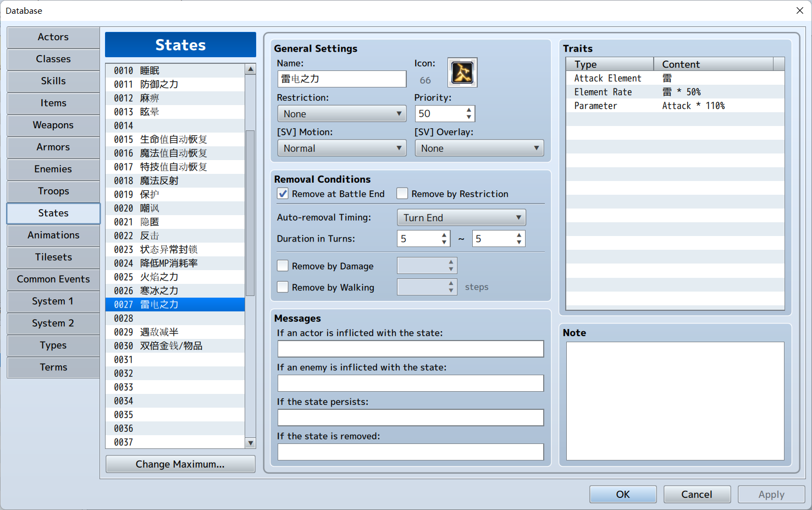Click the states list scroll-down arrow
Viewport: 812px width, 510px height.
click(251, 443)
